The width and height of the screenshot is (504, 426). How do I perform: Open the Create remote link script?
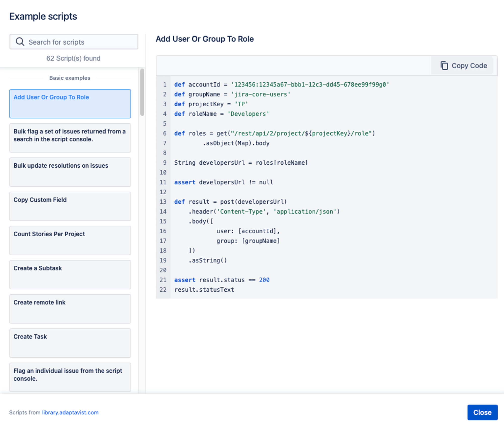[x=70, y=309]
